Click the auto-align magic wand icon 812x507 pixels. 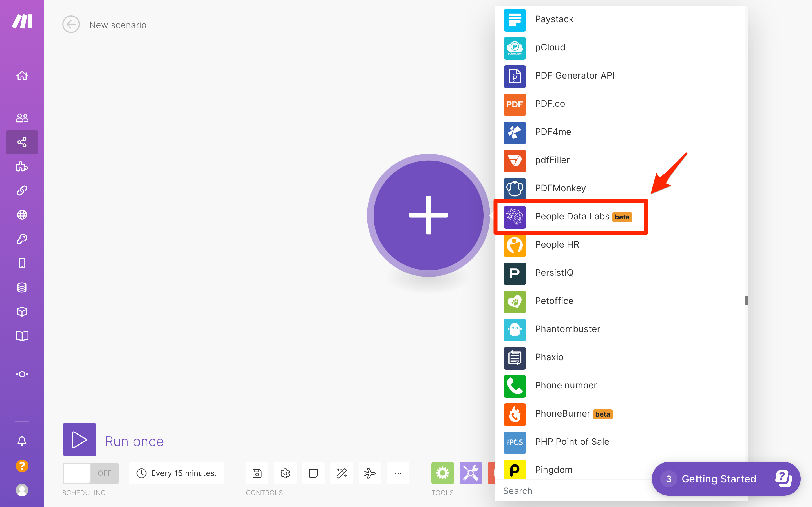pos(342,473)
